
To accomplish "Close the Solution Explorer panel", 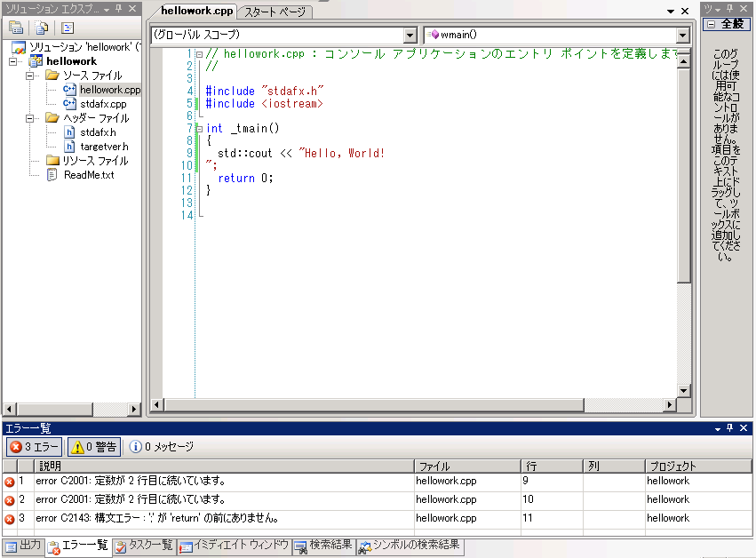I will coord(132,9).
